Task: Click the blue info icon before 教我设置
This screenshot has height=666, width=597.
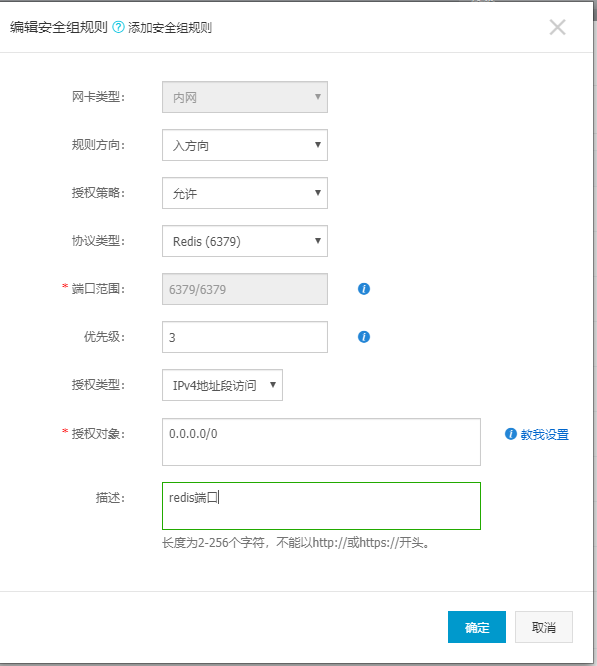Action: [x=510, y=434]
